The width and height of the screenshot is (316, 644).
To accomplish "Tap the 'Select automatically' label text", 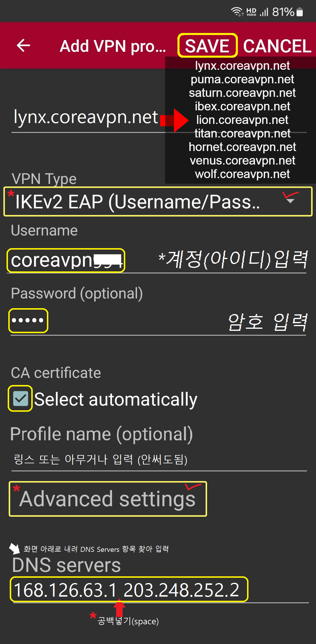I will coord(116,399).
